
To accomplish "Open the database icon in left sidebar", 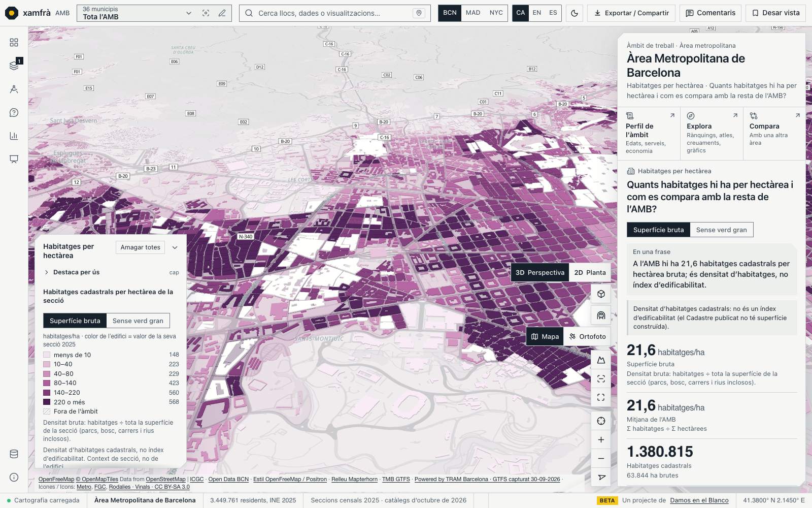I will click(14, 454).
